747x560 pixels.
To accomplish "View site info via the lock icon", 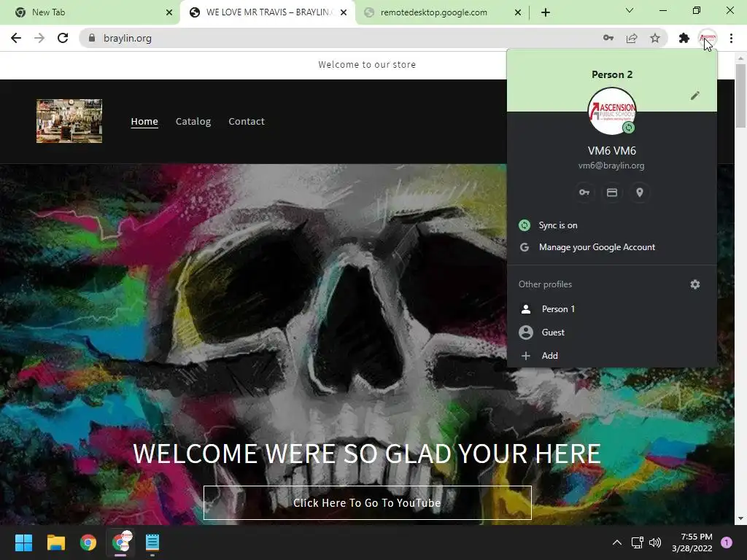I will 92,38.
